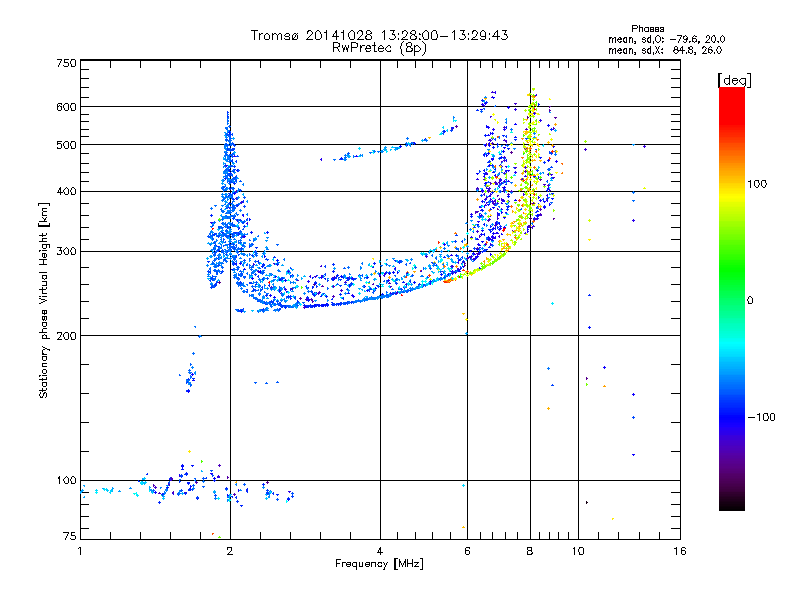
Task: Click the y-axis '750' tick label
Action: pyautogui.click(x=66, y=63)
